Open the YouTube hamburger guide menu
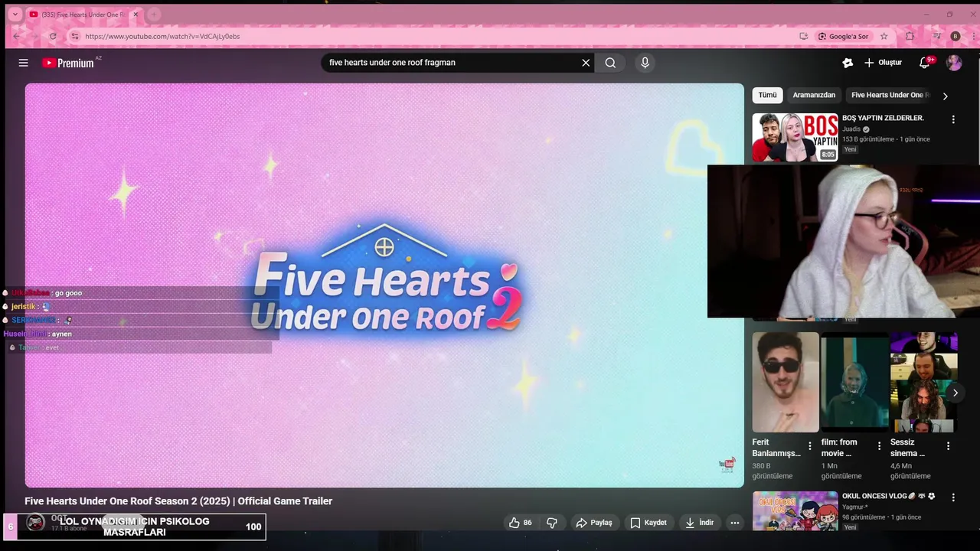 [x=23, y=63]
